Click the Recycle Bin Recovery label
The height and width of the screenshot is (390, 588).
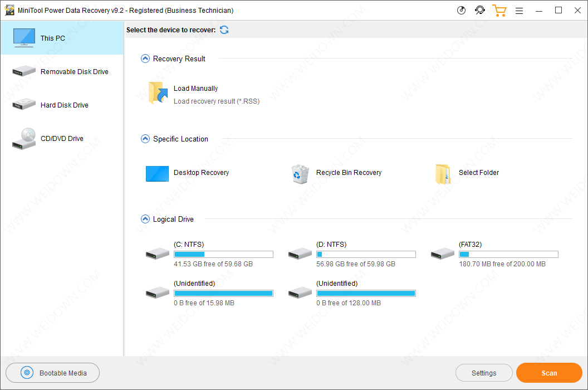pos(349,173)
